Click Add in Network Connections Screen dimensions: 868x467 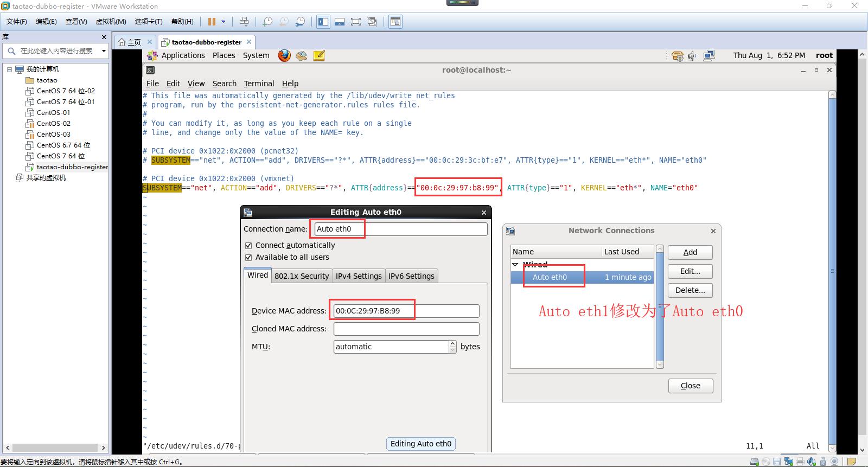pos(690,252)
